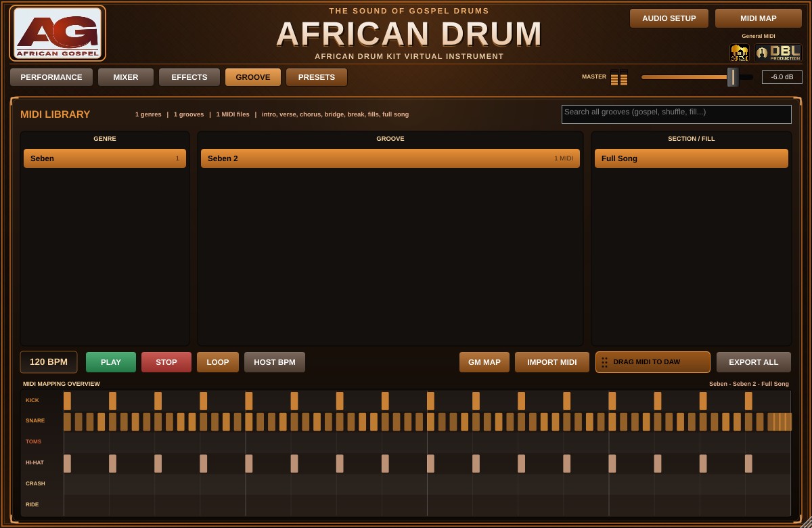Image resolution: width=812 pixels, height=528 pixels.
Task: Choose the Full Song section
Action: (x=692, y=158)
